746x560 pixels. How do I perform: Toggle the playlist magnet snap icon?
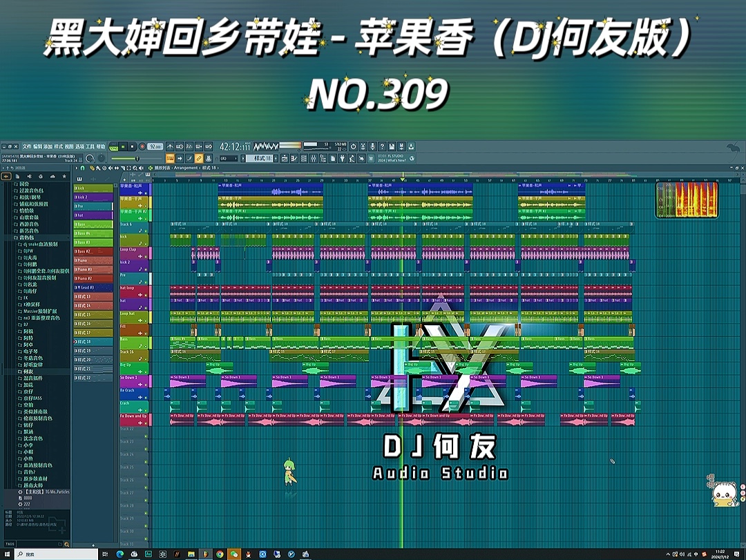83,168
